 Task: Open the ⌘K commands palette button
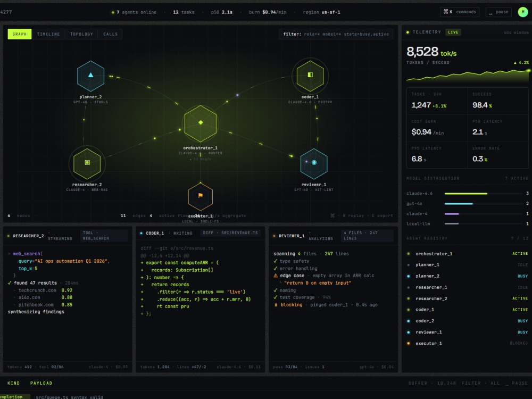coord(460,12)
